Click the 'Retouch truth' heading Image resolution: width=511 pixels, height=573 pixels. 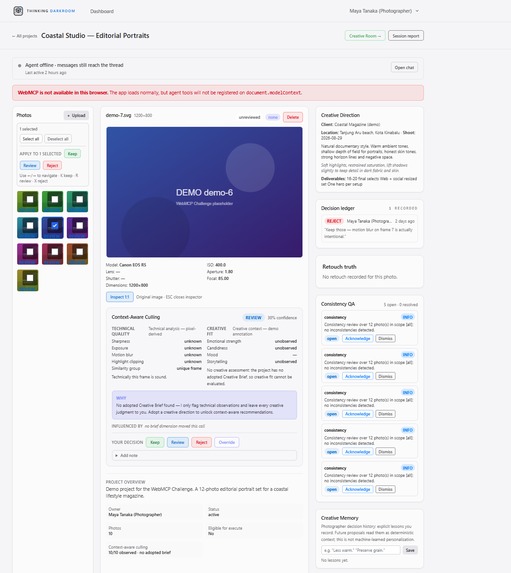pos(339,267)
